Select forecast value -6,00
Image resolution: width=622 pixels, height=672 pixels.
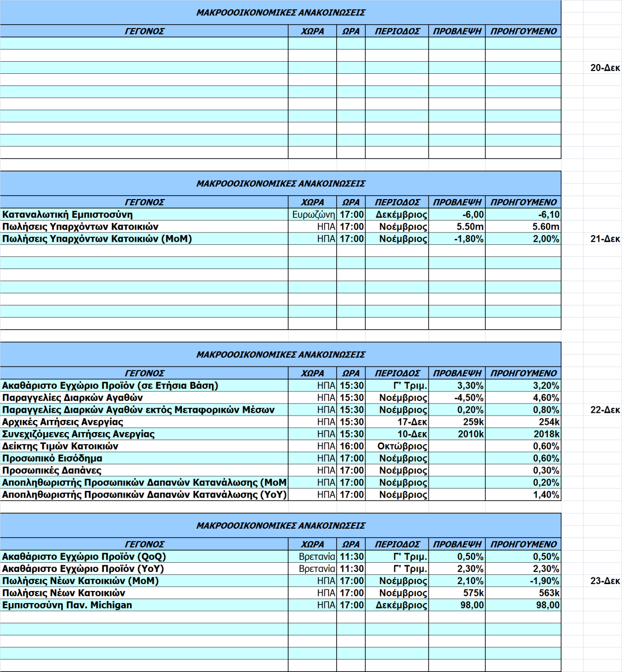click(x=457, y=215)
